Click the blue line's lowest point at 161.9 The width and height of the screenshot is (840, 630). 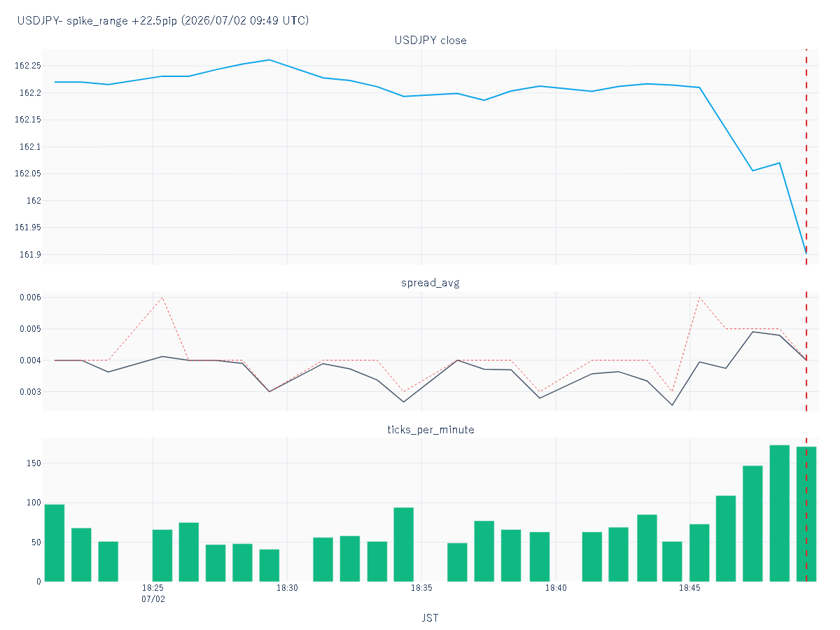806,253
